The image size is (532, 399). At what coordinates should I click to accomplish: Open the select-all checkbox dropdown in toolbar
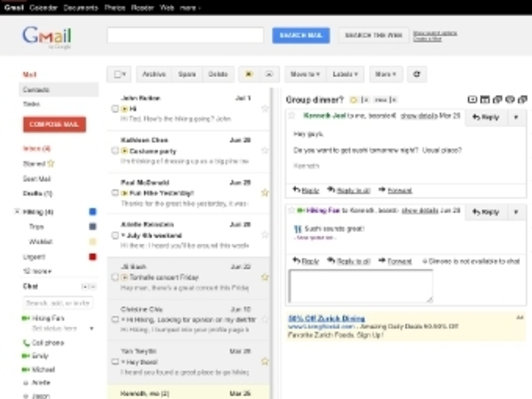point(119,74)
